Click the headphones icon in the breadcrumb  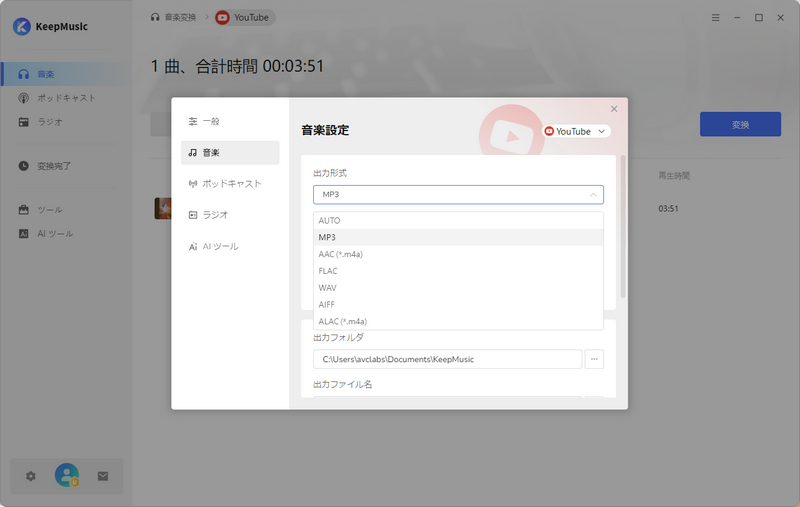click(155, 17)
